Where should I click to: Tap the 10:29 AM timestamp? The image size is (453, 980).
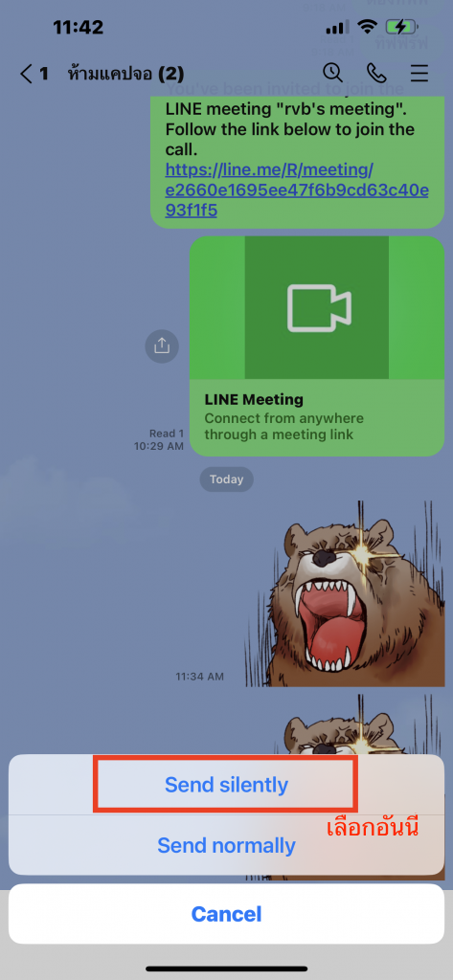coord(159,446)
